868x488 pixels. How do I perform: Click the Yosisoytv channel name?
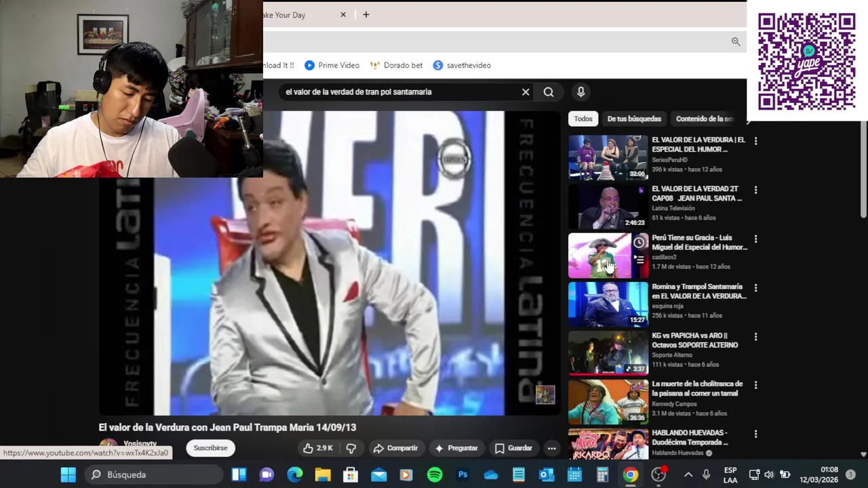(140, 444)
